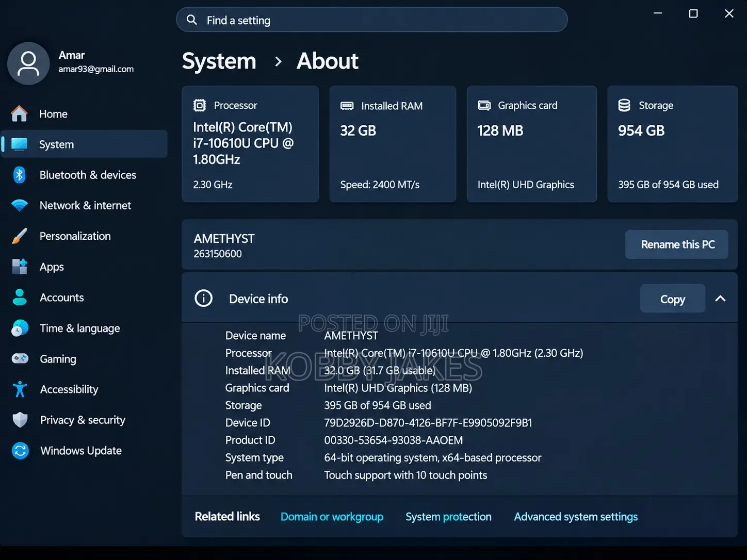Open Bluetooth & devices settings
Image resolution: width=747 pixels, height=560 pixels.
[84, 175]
